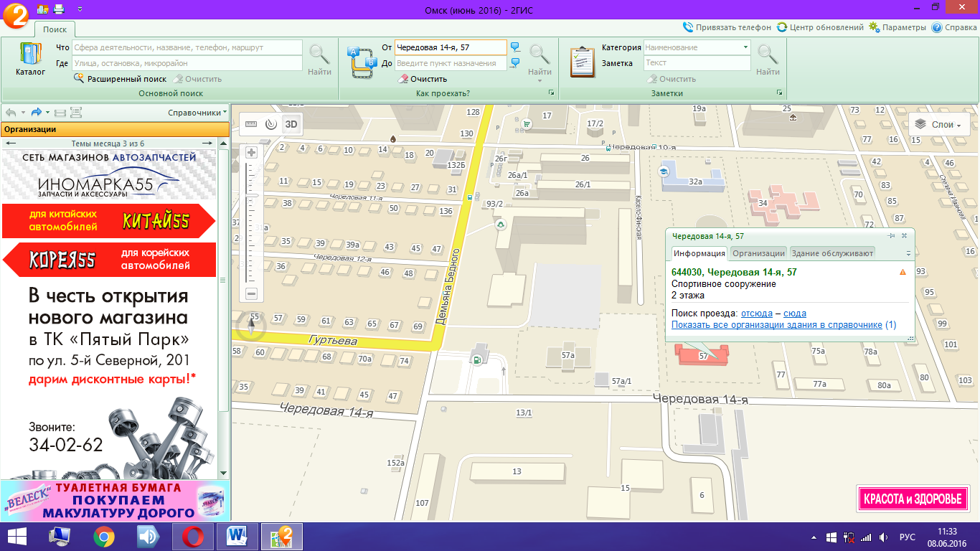Pick start point on map icon beside От field
980x551 pixels.
point(515,47)
